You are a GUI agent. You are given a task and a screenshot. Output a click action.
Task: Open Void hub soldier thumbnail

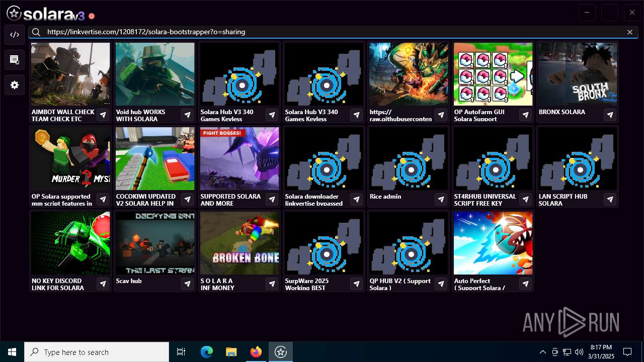pyautogui.click(x=155, y=74)
